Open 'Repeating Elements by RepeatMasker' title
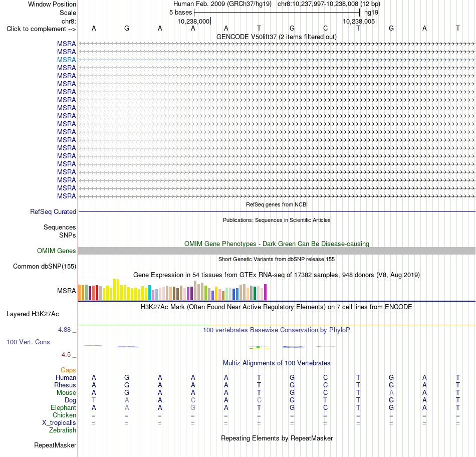 coord(277,438)
